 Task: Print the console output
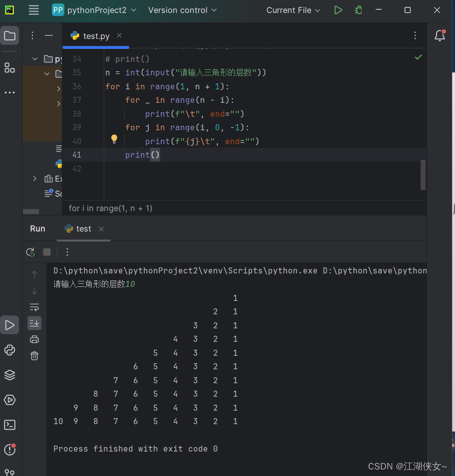coord(34,339)
